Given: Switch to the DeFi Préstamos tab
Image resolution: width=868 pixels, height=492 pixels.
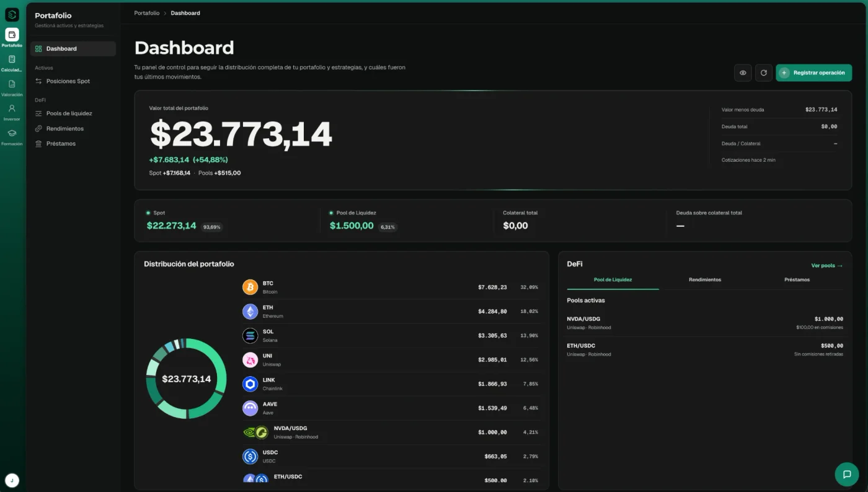Looking at the screenshot, I should point(797,280).
